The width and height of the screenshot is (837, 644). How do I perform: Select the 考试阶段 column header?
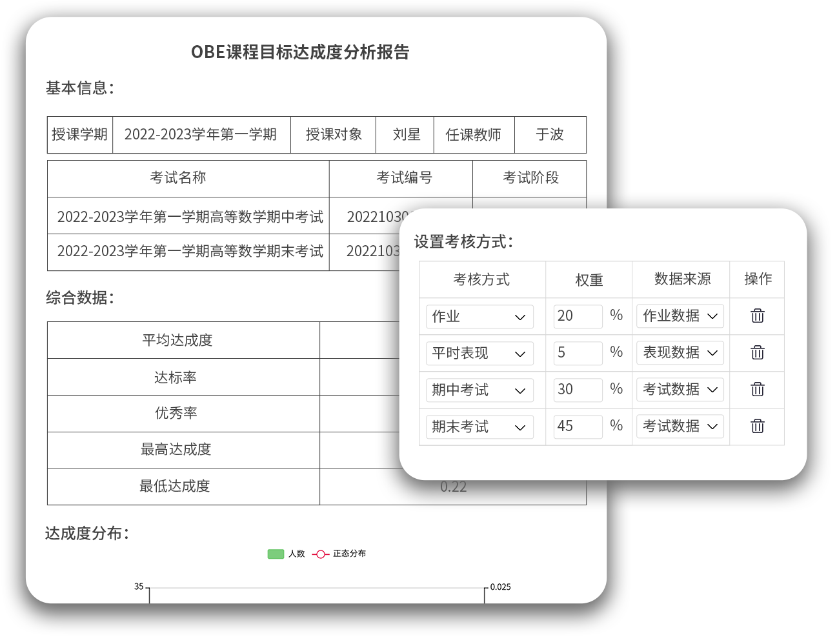(531, 177)
